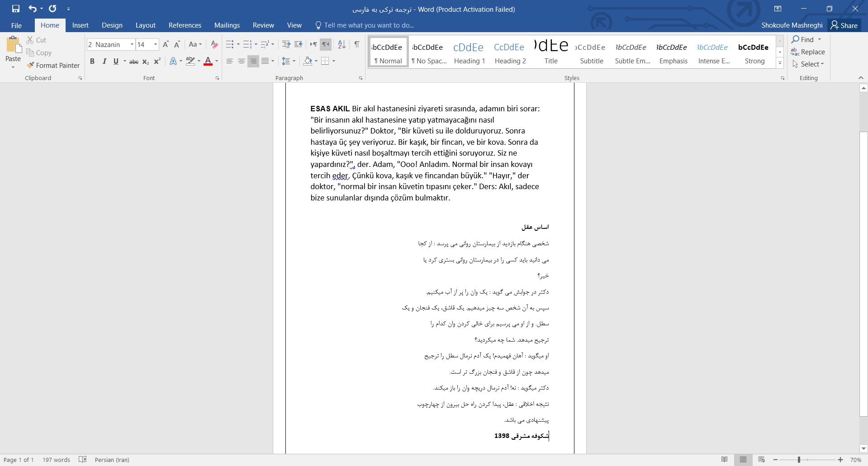This screenshot has width=868, height=466.
Task: Increase paragraph indent
Action: pyautogui.click(x=298, y=44)
